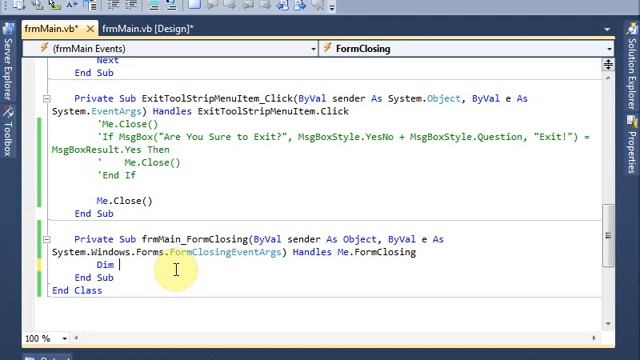Click the "End Class" line
The height and width of the screenshot is (360, 640).
click(77, 291)
